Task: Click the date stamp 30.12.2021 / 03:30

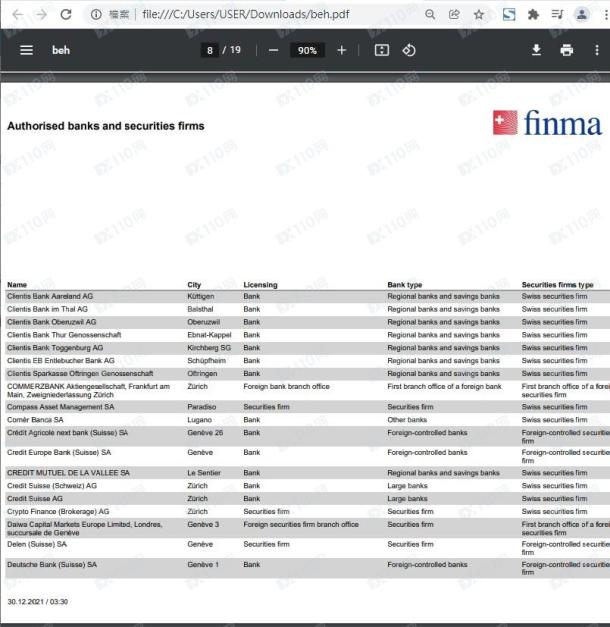Action: tap(38, 601)
